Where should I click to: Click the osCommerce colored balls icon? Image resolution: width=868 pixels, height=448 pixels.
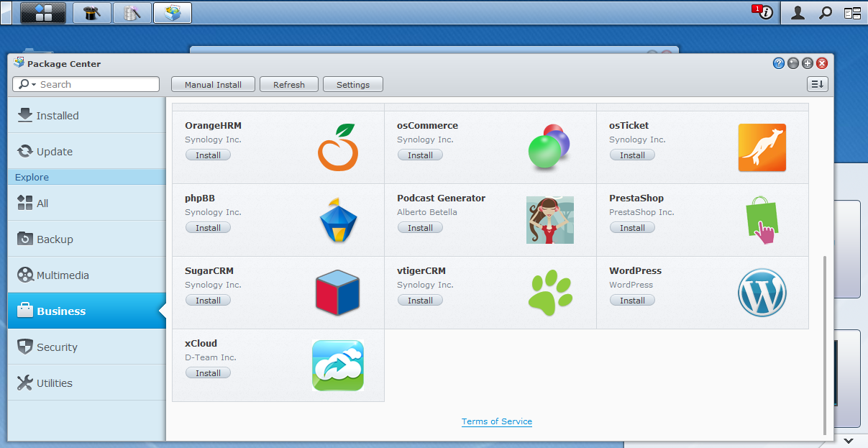[549, 146]
